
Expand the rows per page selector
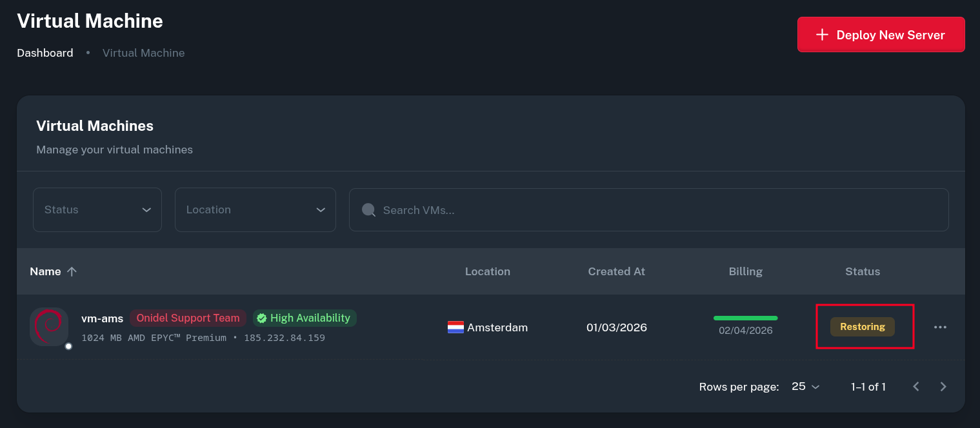coord(805,387)
